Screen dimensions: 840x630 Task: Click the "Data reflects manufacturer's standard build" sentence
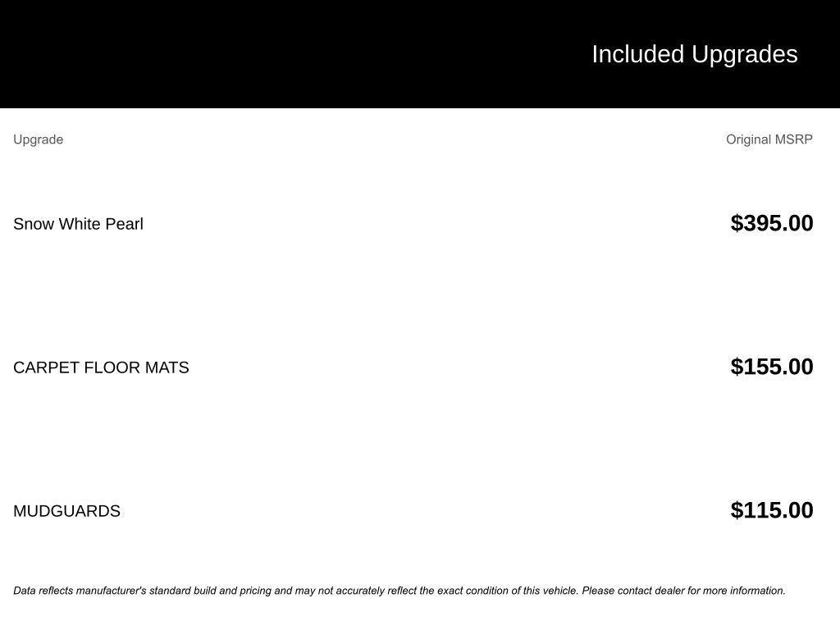coord(148,591)
